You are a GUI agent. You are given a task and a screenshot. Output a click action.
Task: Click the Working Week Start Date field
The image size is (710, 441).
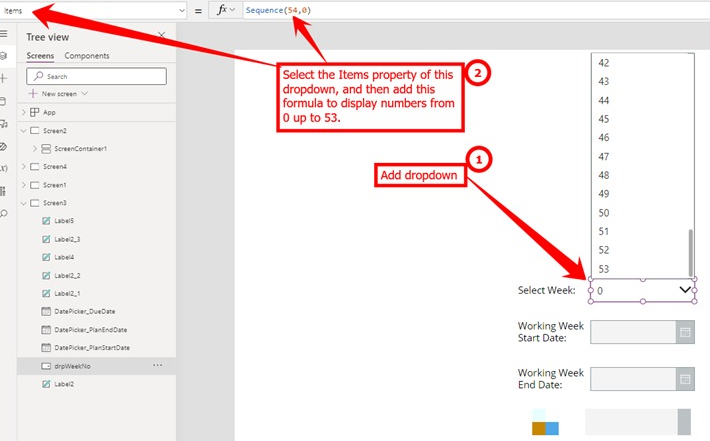pos(633,332)
